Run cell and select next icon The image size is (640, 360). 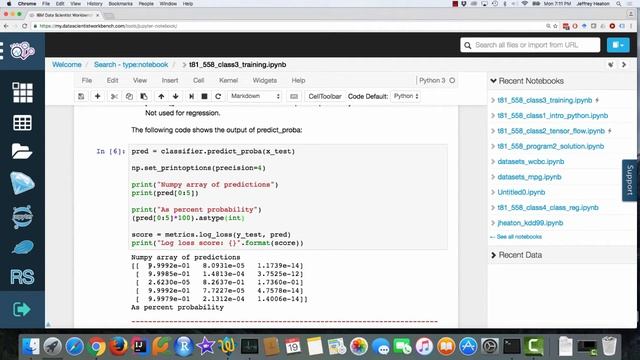pos(191,96)
